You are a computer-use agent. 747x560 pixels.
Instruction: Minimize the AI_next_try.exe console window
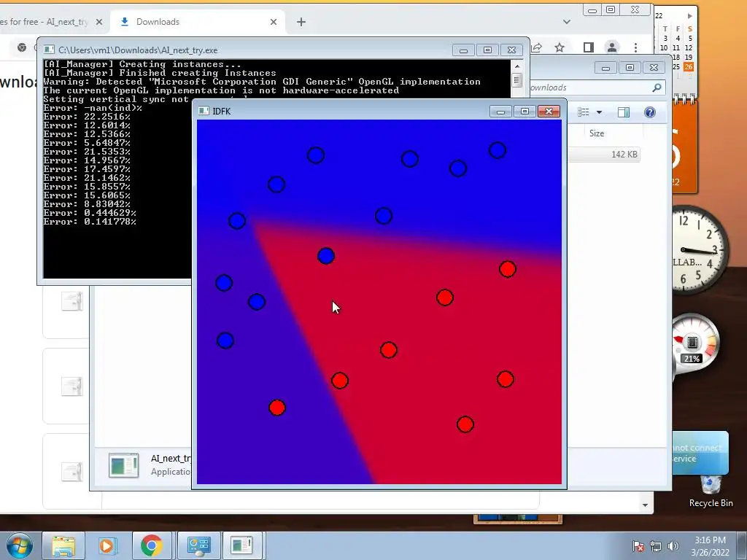coord(463,50)
